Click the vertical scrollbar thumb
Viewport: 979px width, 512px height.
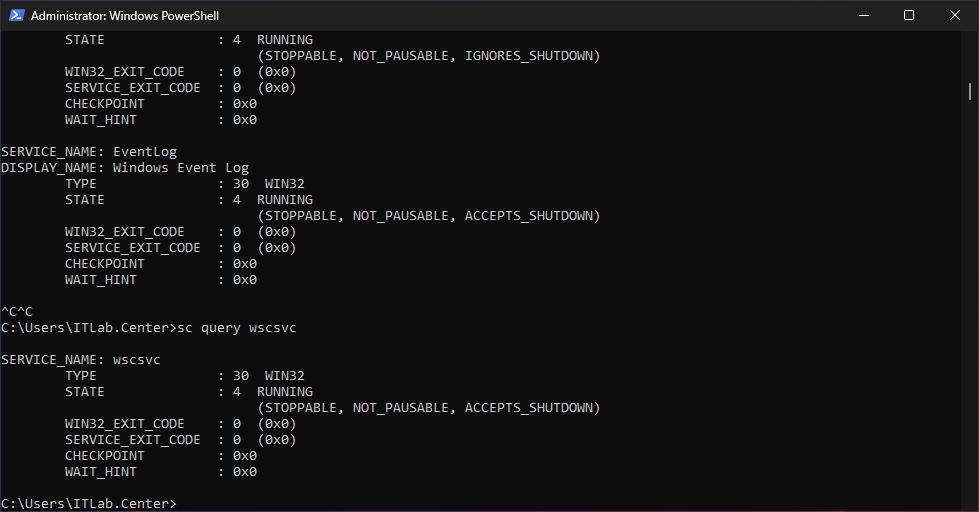click(x=970, y=91)
